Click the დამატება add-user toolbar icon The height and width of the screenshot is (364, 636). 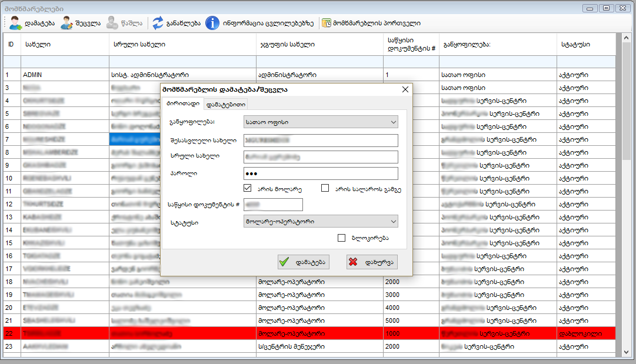point(15,24)
